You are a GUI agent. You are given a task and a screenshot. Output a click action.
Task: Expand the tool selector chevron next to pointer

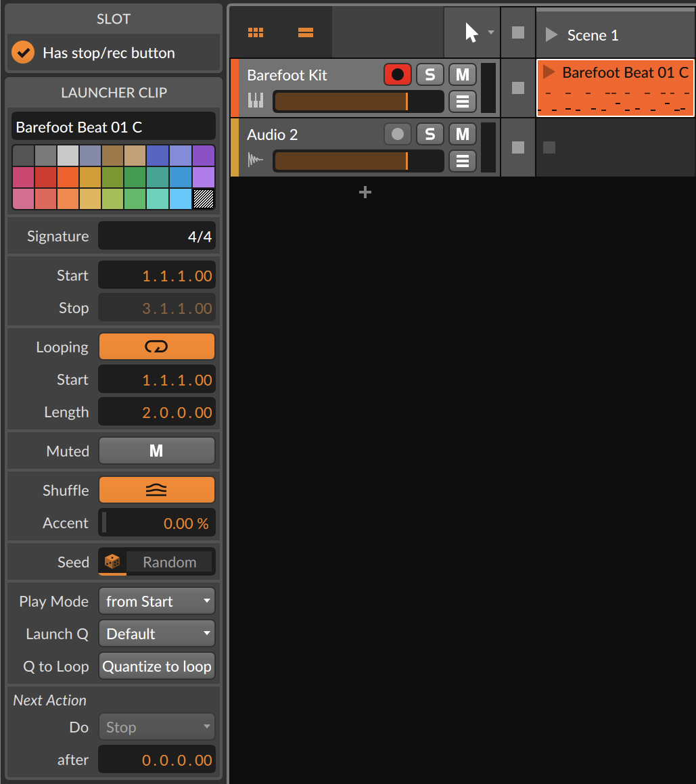coord(490,32)
